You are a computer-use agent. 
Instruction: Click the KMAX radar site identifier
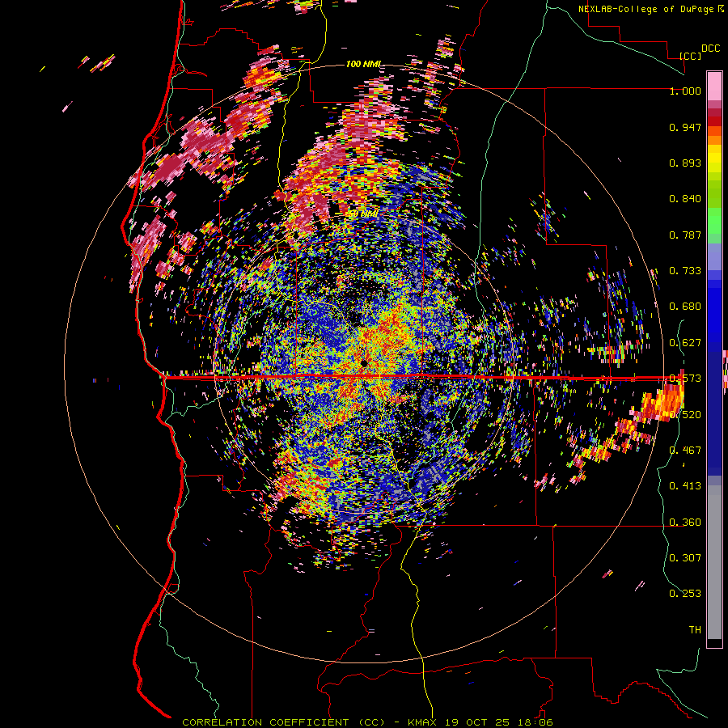coord(423,722)
